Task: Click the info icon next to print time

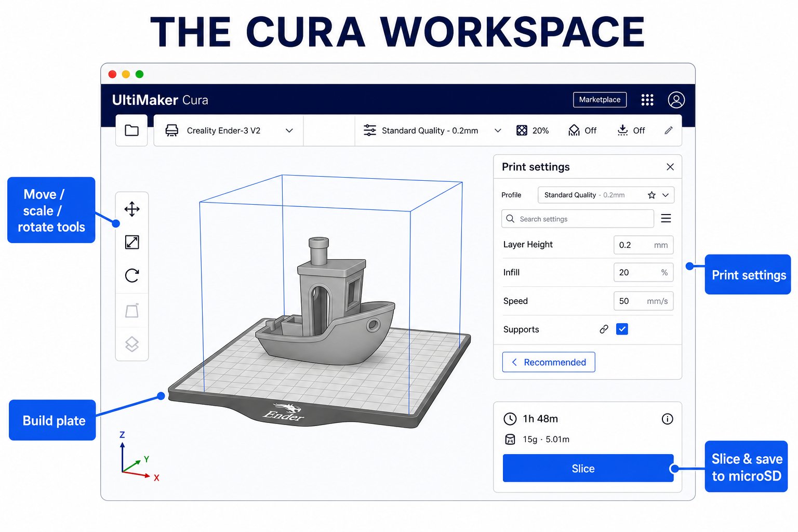Action: pyautogui.click(x=668, y=419)
